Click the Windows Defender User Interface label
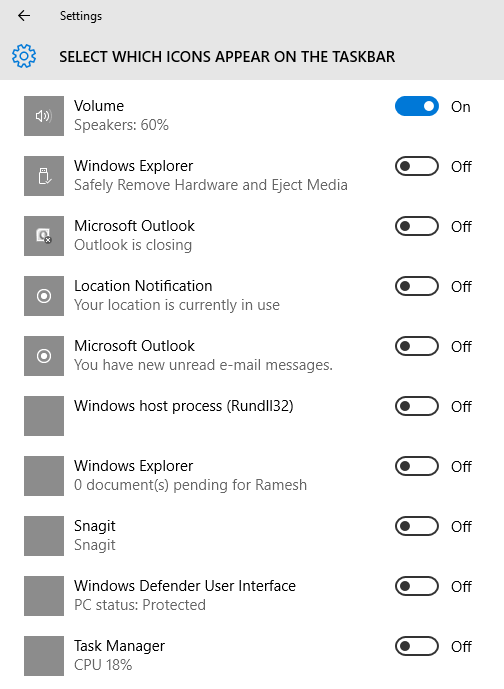This screenshot has height=689, width=504. tap(185, 586)
